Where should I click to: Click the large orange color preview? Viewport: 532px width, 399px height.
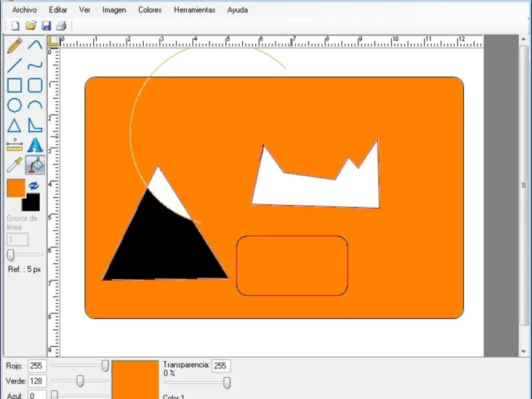[136, 380]
